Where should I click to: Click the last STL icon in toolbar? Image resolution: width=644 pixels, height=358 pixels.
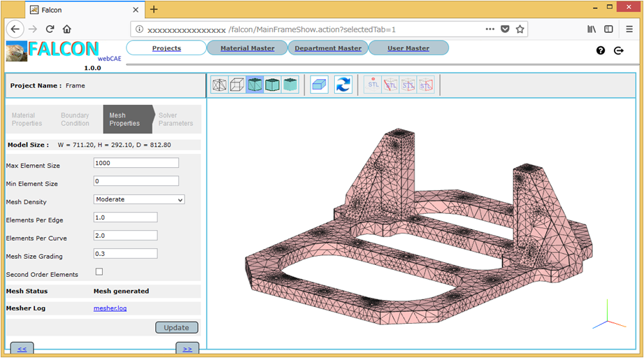(426, 85)
